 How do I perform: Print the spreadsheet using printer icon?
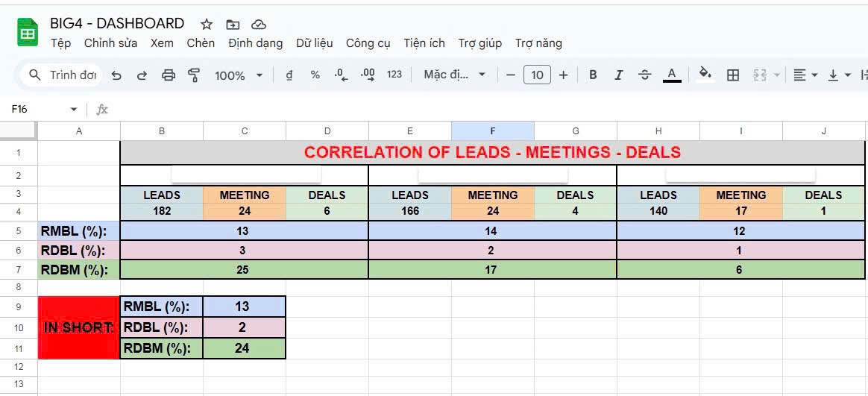tap(169, 75)
